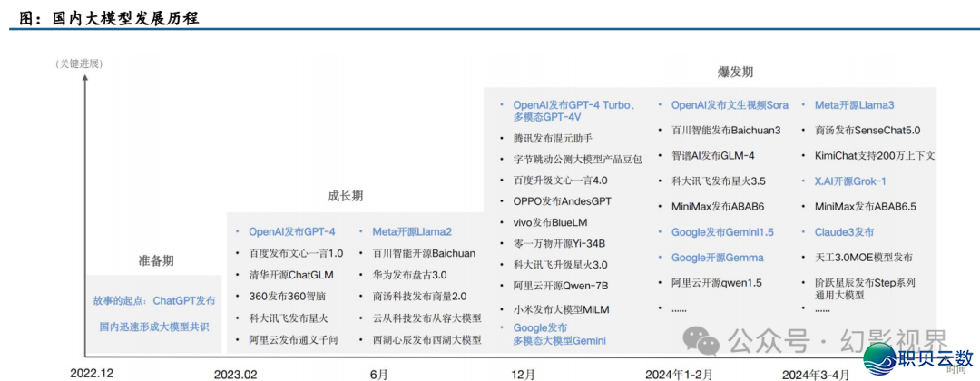Click the 成长期 phase heading
Viewport: 980px width, 381px height.
click(345, 196)
